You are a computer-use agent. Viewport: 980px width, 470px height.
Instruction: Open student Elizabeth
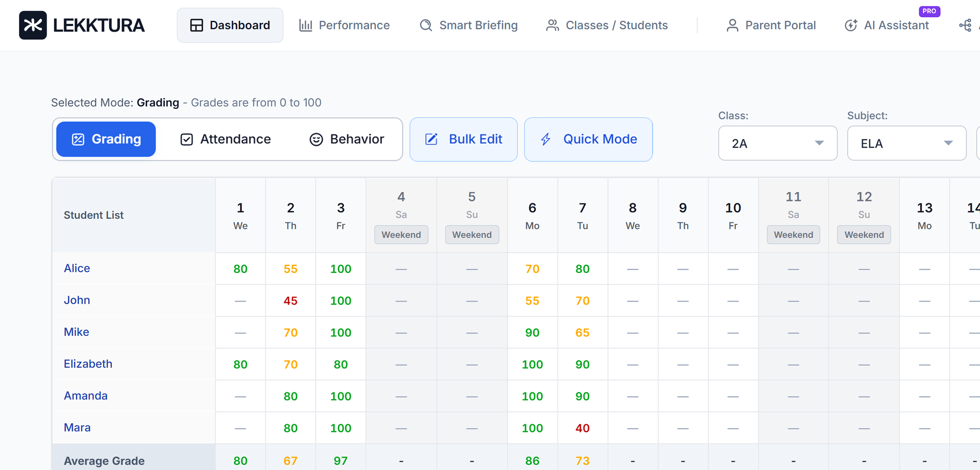pyautogui.click(x=88, y=364)
